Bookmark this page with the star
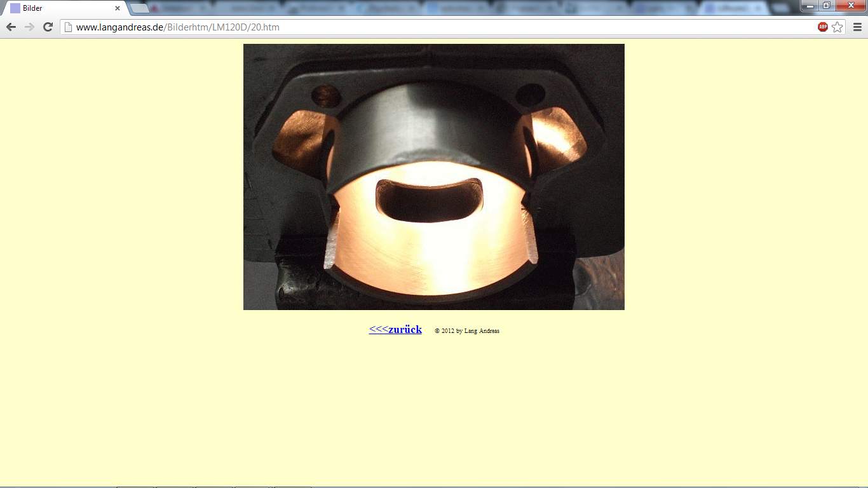The height and width of the screenshot is (488, 868). pyautogui.click(x=837, y=27)
